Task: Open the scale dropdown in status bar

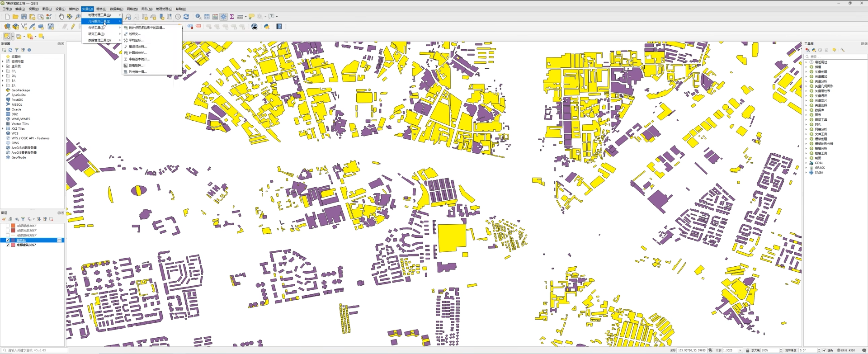Action: [x=740, y=350]
